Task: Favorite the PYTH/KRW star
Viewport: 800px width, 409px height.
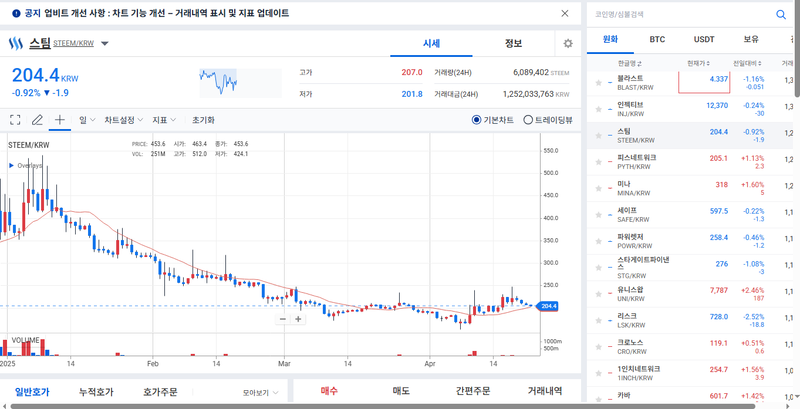Action: [599, 162]
